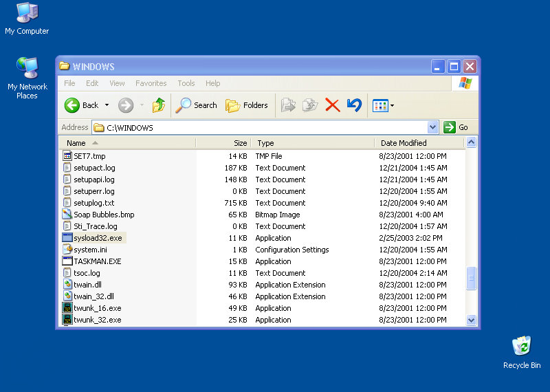
Task: Open the Favorites menu
Action: pos(151,83)
